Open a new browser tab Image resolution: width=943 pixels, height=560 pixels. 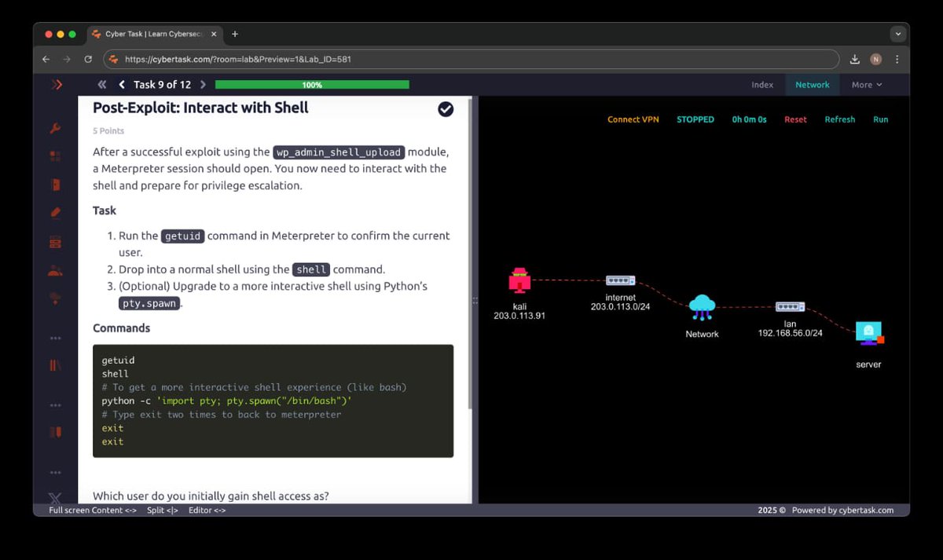235,34
